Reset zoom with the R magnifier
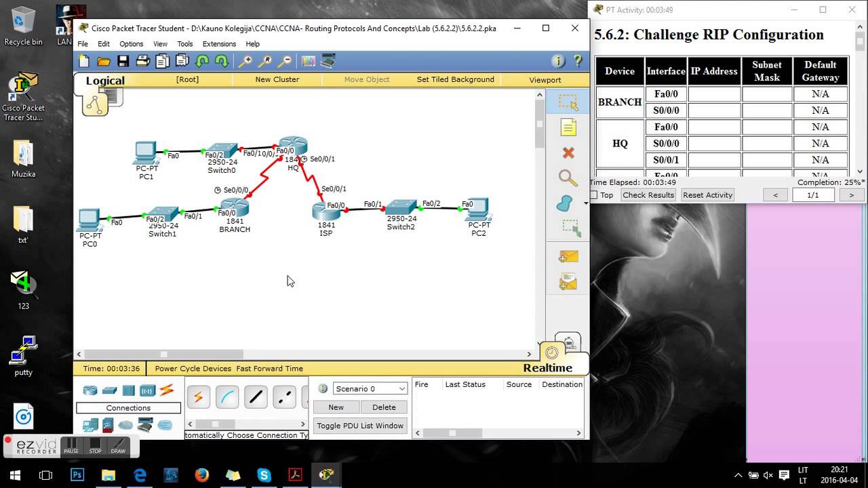Image resolution: width=868 pixels, height=488 pixels. 265,61
